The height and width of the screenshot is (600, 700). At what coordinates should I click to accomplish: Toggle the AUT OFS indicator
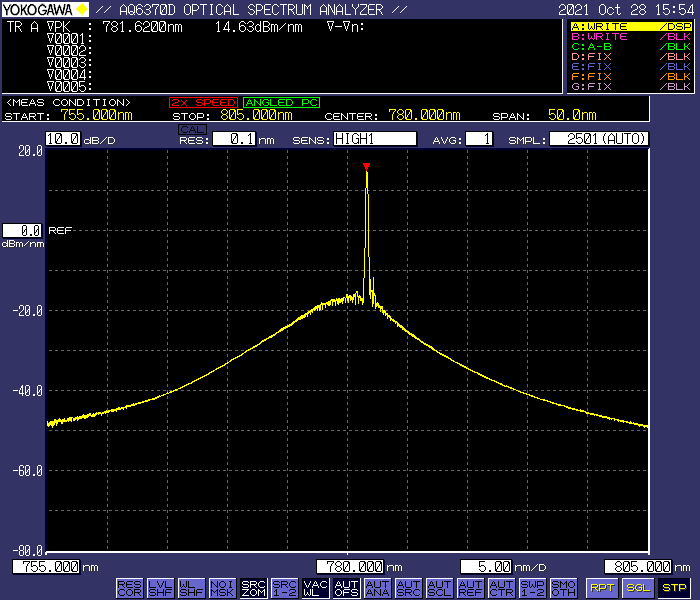pyautogui.click(x=346, y=588)
